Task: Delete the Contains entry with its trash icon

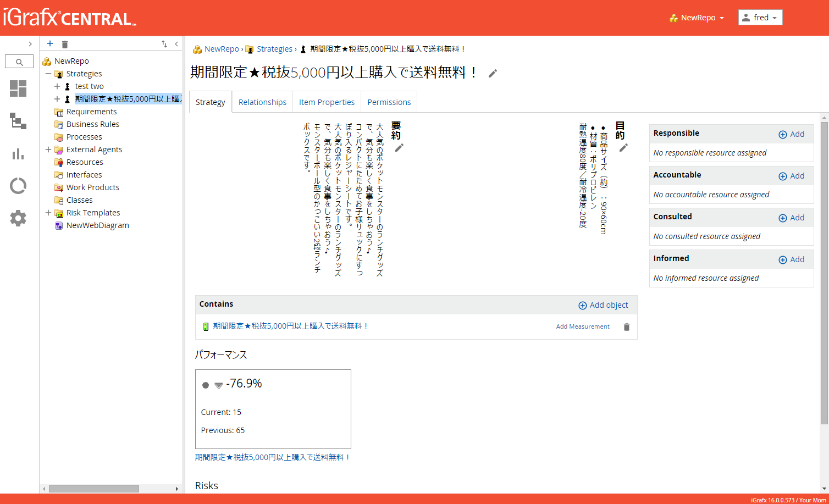Action: pos(626,326)
